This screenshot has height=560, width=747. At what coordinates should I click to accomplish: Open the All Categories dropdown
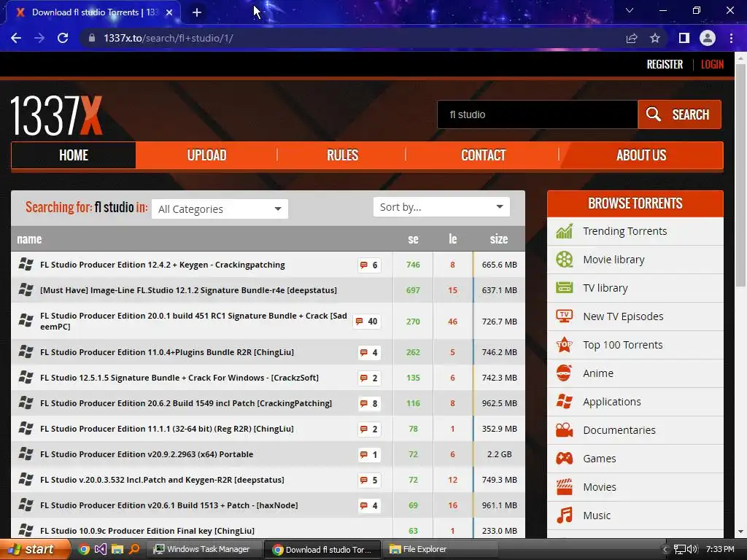(x=220, y=209)
